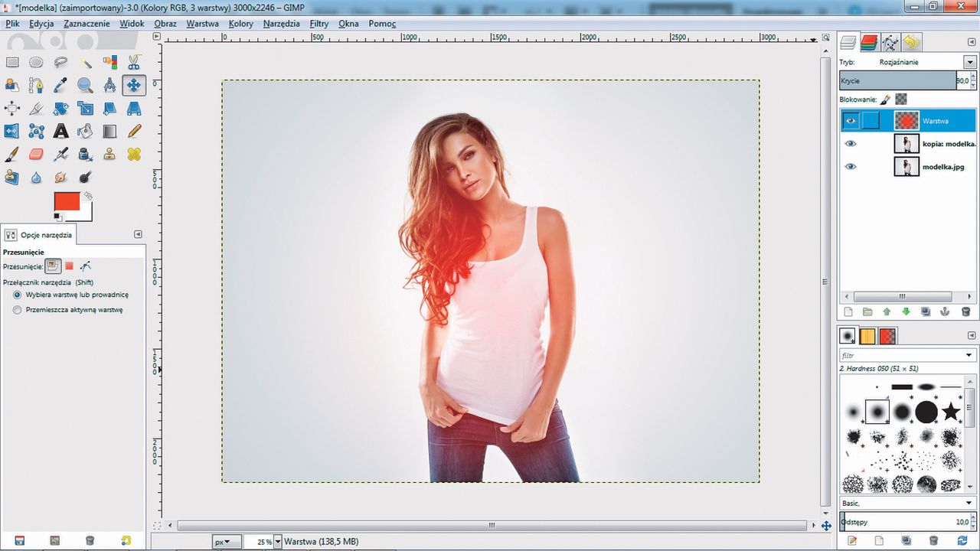Select the Smudge tool
Viewport: 980px width, 551px height.
coord(60,178)
